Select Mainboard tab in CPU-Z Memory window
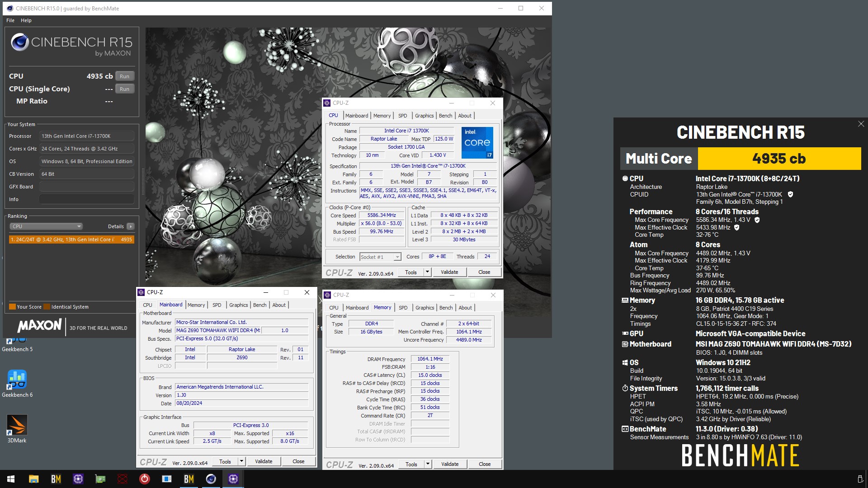 pyautogui.click(x=357, y=308)
